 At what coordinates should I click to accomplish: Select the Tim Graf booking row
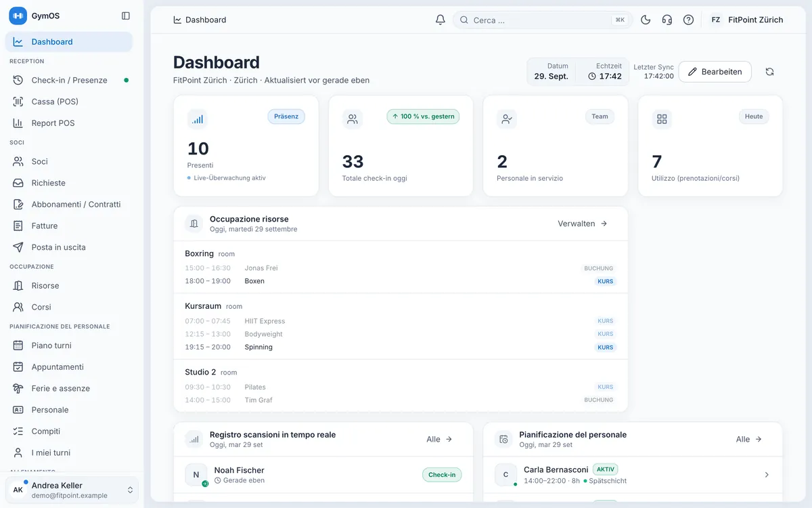401,400
